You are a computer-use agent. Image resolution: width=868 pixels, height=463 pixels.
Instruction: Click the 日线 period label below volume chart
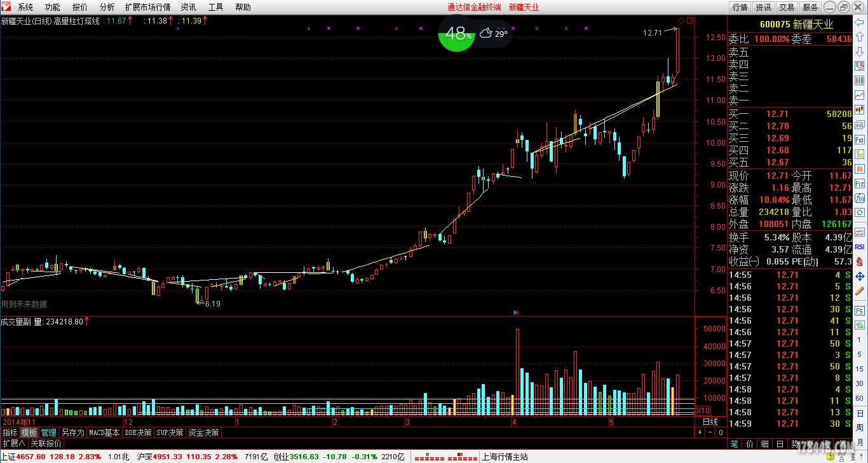[x=710, y=422]
